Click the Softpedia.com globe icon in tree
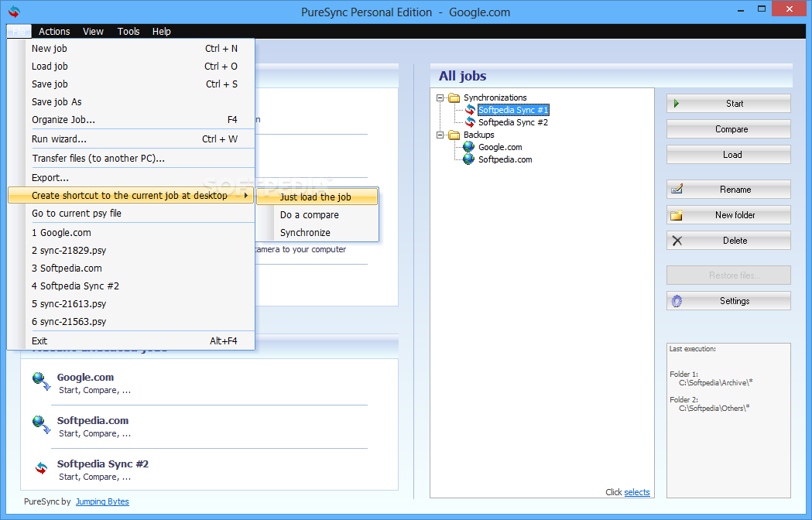The height and width of the screenshot is (520, 812). pos(468,159)
